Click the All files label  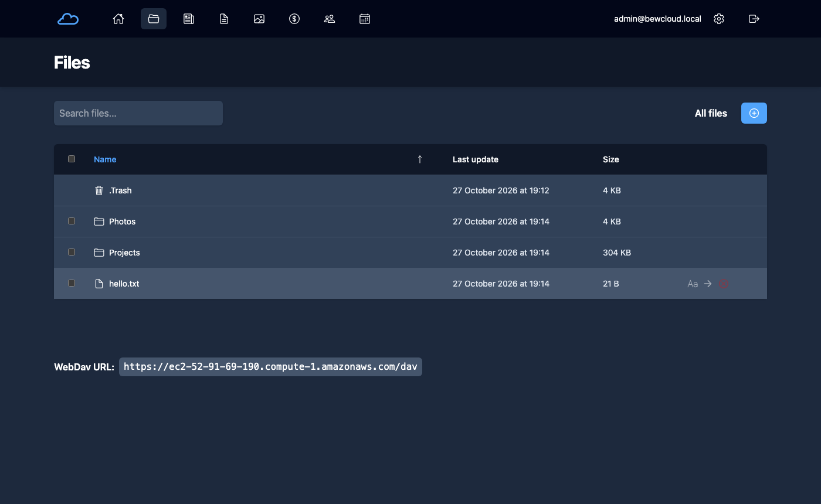711,113
